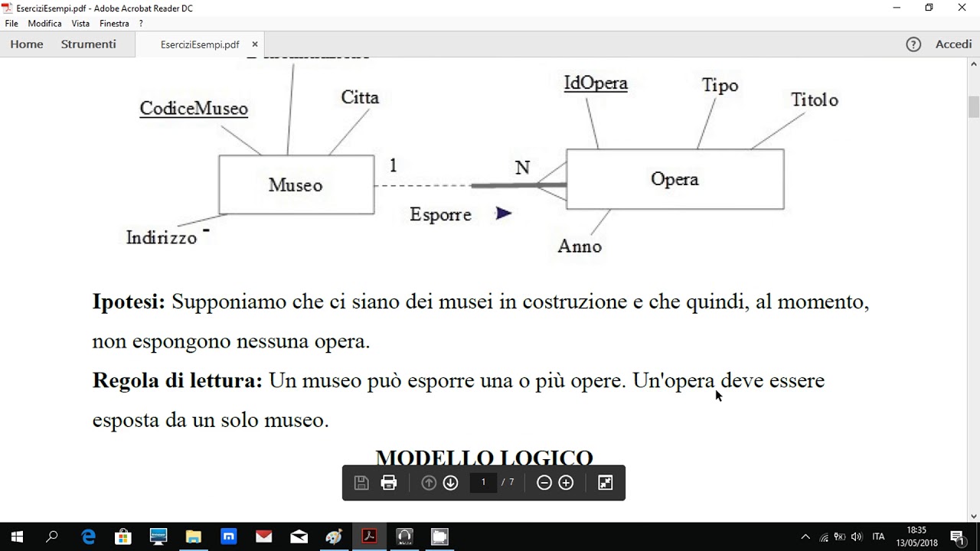Open the Paint palette icon in taskbar
The width and height of the screenshot is (980, 551).
point(334,536)
